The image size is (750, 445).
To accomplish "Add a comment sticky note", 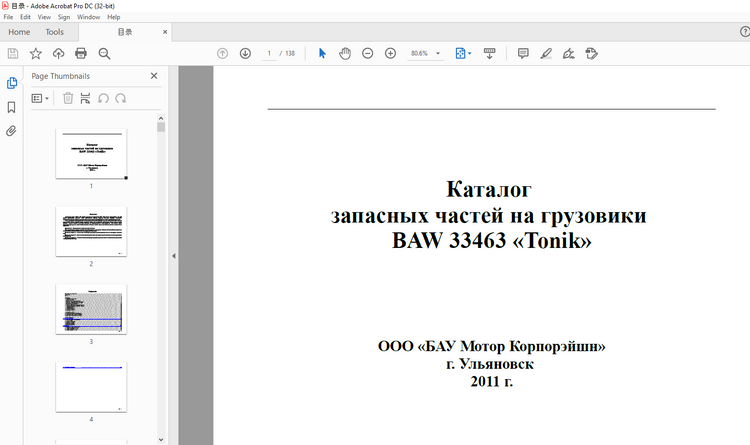I will click(x=523, y=53).
